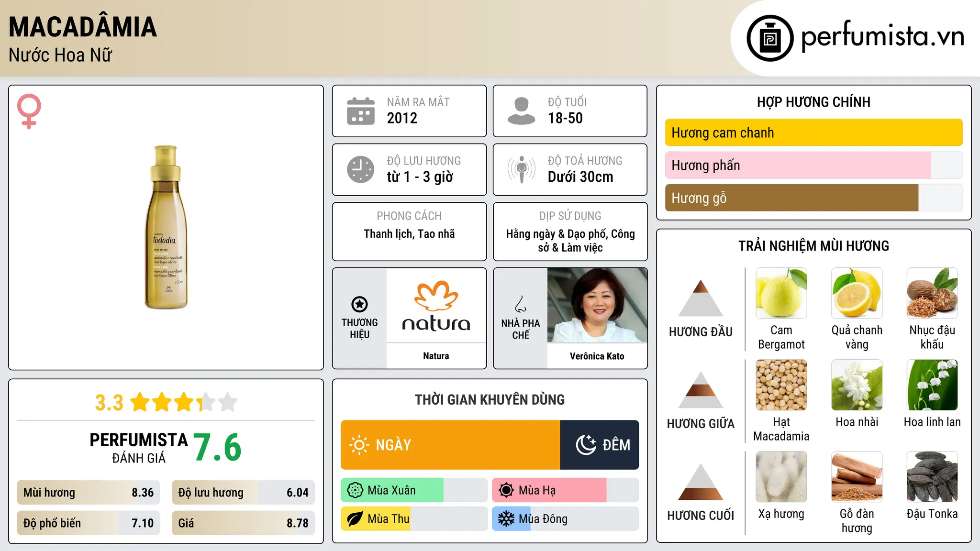Viewport: 980px width, 551px height.
Task: Click the snowflake icon beside Mùa Đông
Action: point(506,519)
